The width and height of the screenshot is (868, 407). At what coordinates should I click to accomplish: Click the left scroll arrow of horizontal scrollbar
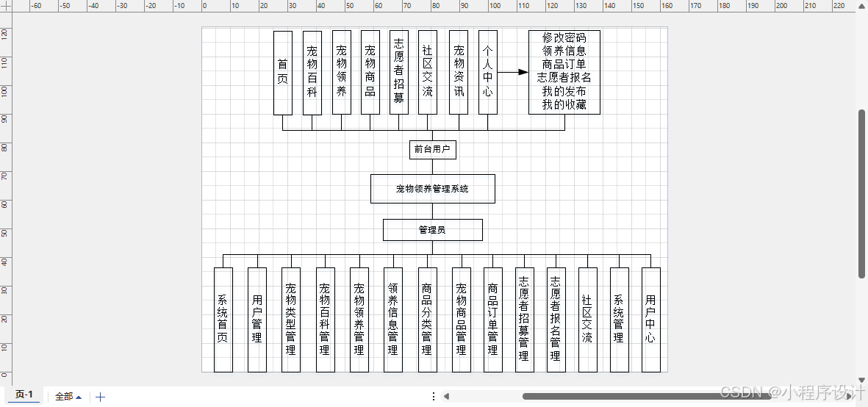click(x=447, y=396)
